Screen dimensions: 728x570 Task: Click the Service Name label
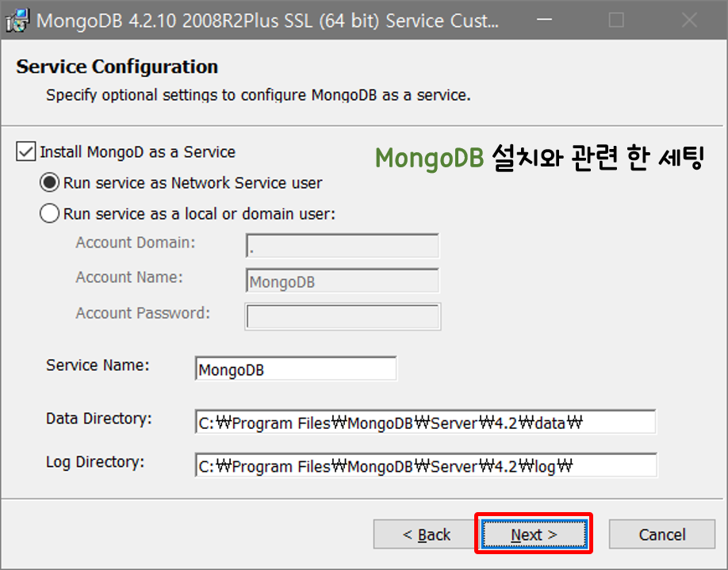point(98,365)
